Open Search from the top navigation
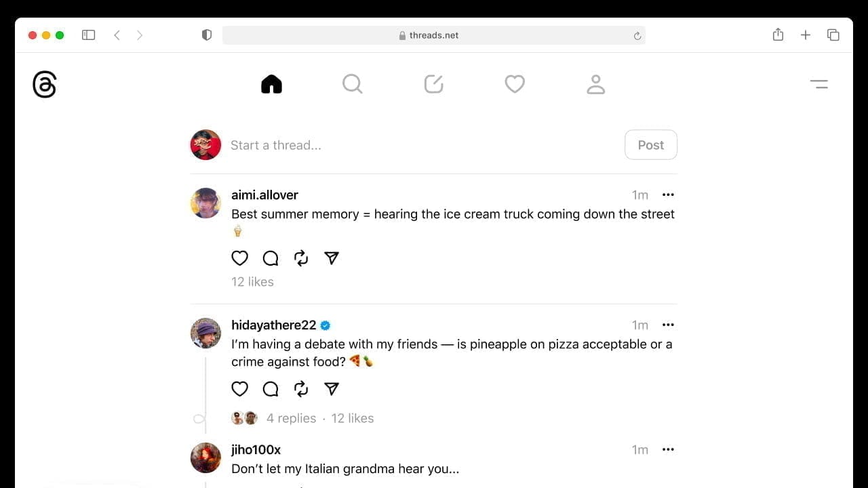This screenshot has height=488, width=868. 353,83
